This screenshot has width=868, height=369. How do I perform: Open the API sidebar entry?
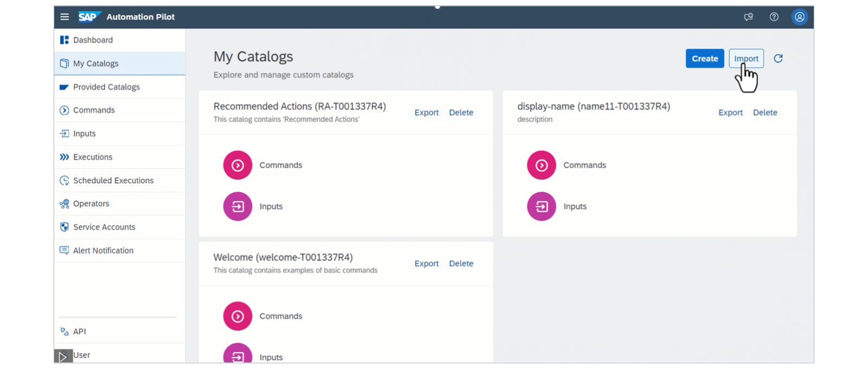click(x=119, y=331)
